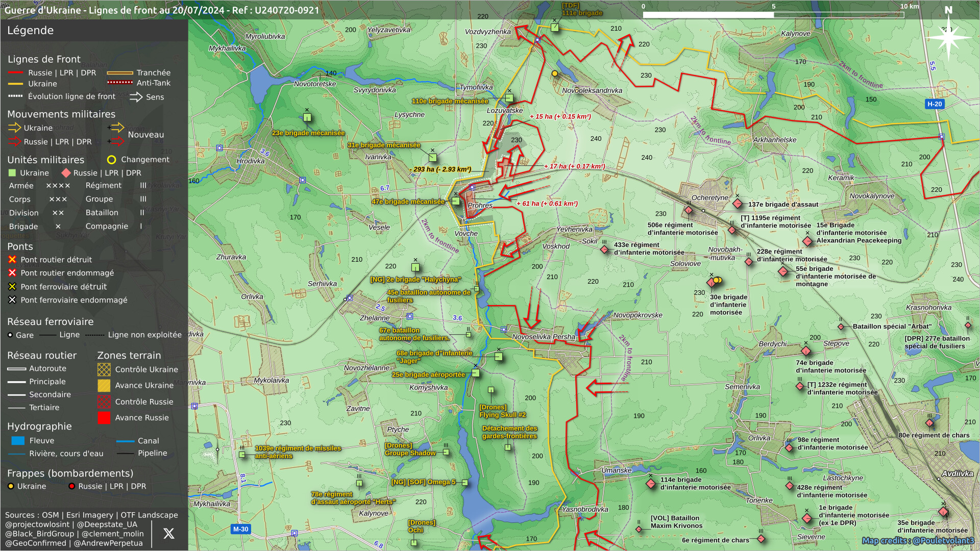
Task: Click the @GeoConfirmed source credit
Action: coord(35,543)
